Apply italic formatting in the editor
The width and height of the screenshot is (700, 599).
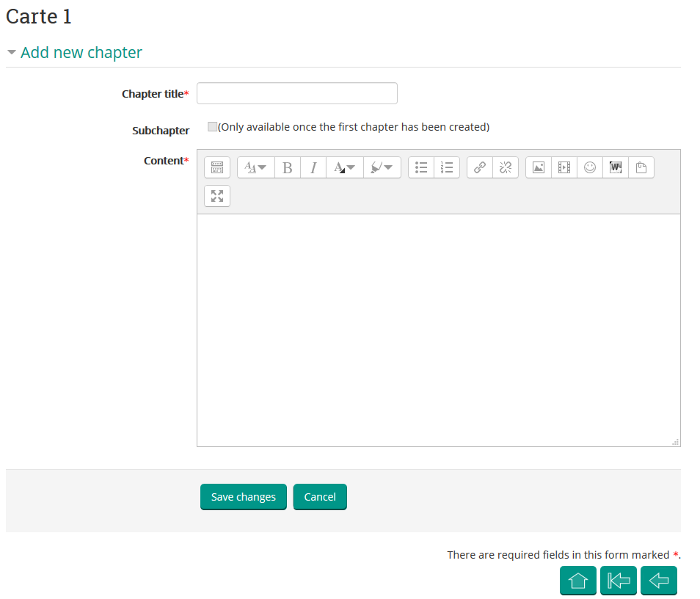(x=313, y=167)
